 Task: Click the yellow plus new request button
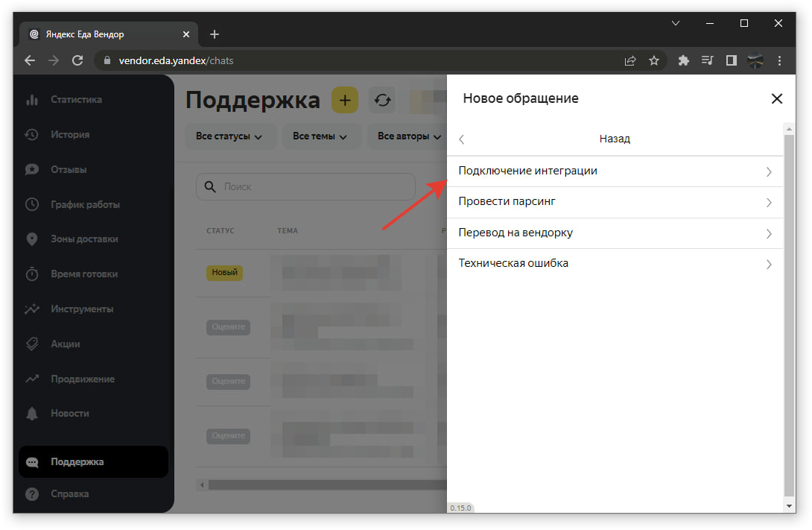[345, 100]
